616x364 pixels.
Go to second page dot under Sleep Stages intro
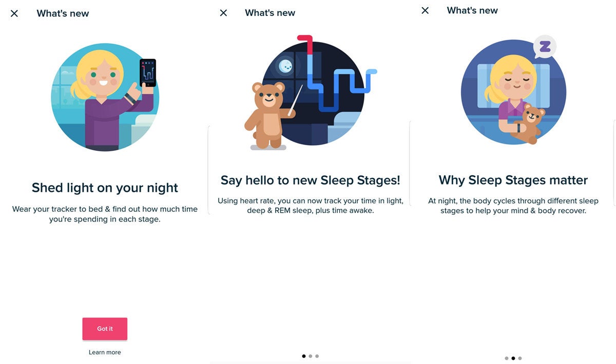(311, 356)
